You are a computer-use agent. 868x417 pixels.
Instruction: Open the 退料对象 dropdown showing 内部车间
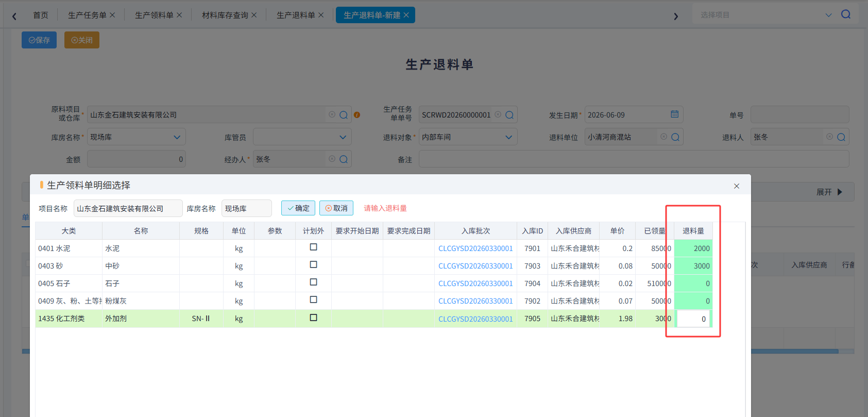click(x=468, y=137)
